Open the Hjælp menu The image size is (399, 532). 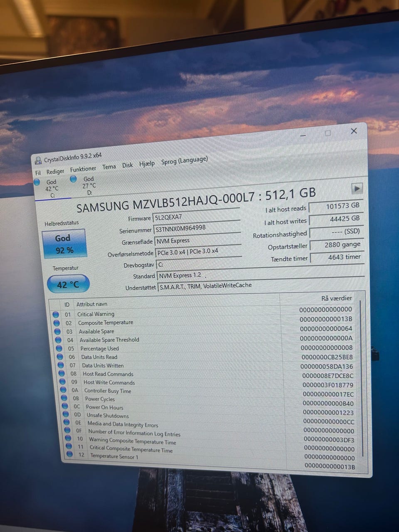[x=147, y=164]
